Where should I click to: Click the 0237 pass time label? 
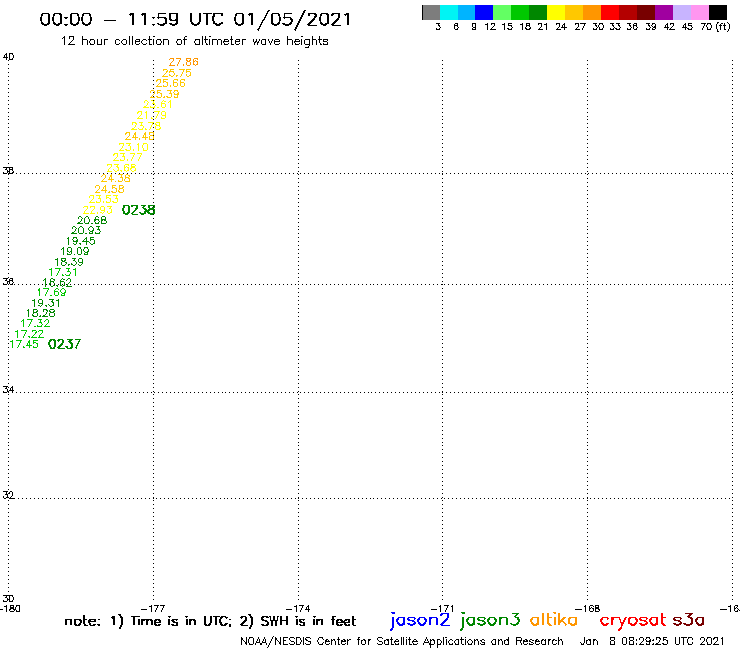click(x=64, y=344)
